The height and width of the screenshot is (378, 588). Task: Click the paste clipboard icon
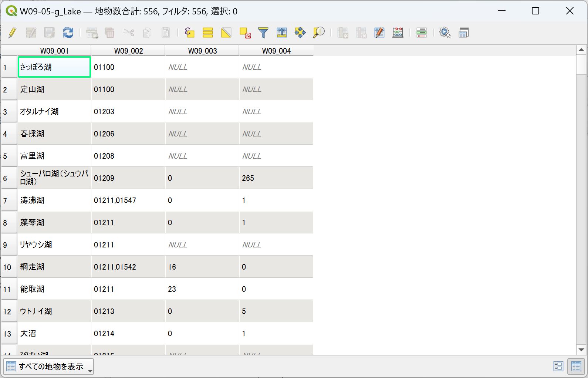pos(166,33)
